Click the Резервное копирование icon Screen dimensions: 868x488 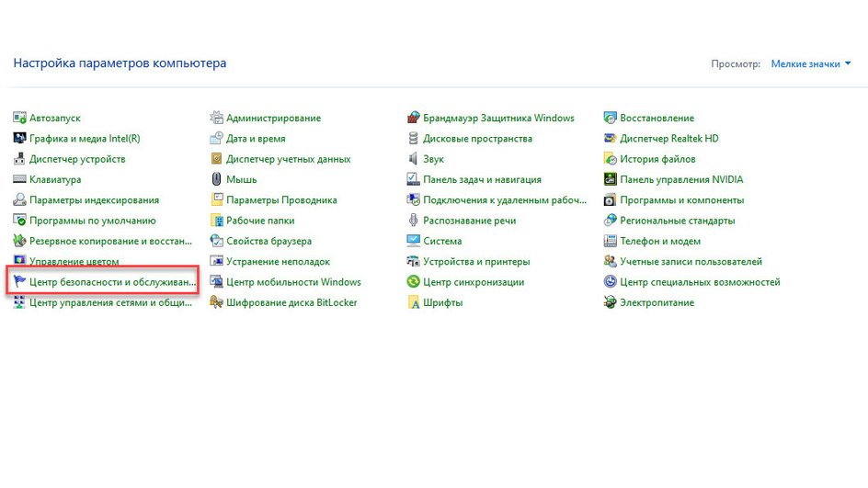click(19, 241)
